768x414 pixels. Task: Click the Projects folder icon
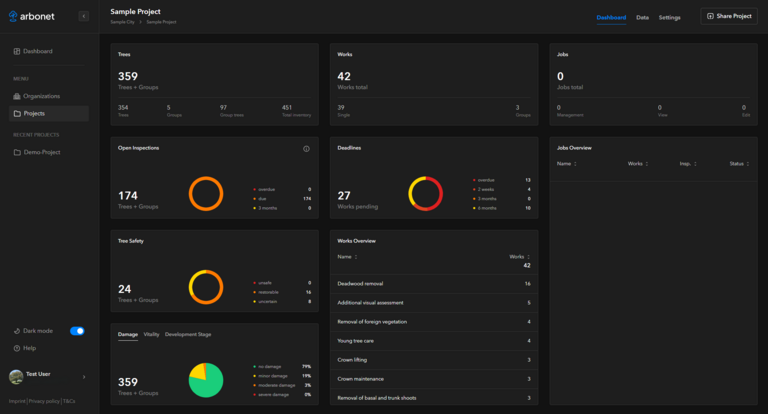[17, 113]
